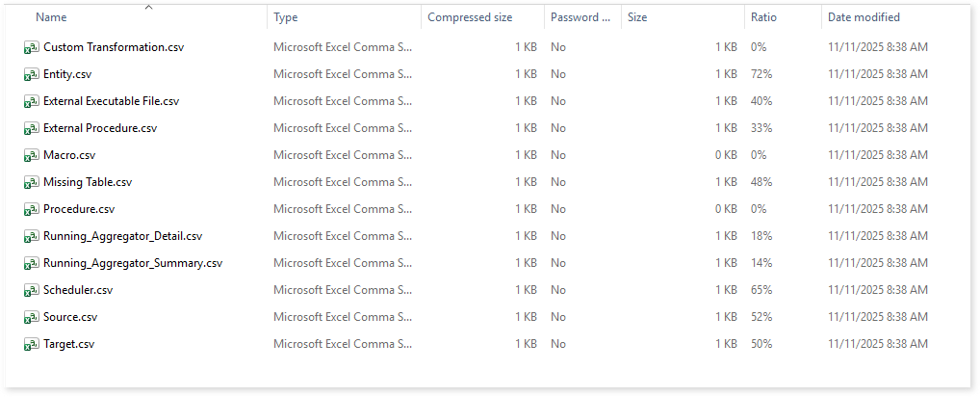
Task: Sort files by the Name column header
Action: tap(52, 17)
